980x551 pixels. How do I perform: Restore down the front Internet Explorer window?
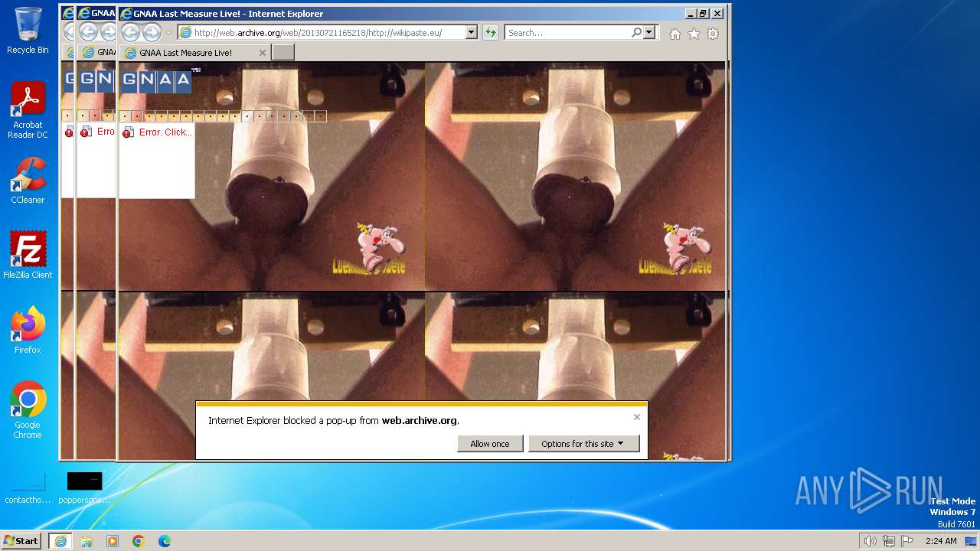coord(703,13)
